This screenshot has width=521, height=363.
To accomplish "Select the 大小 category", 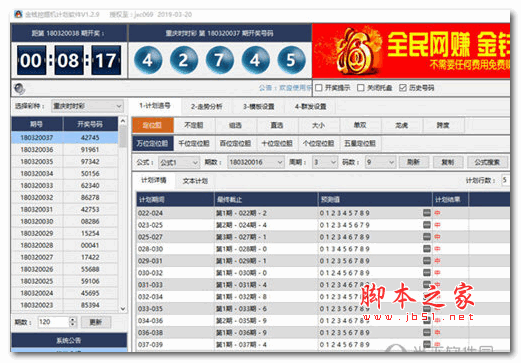I will (319, 125).
